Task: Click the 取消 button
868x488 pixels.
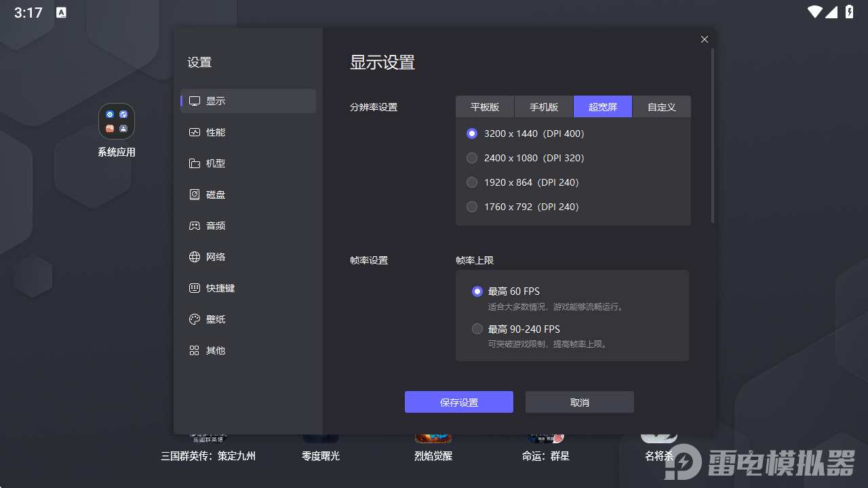Action: (579, 401)
